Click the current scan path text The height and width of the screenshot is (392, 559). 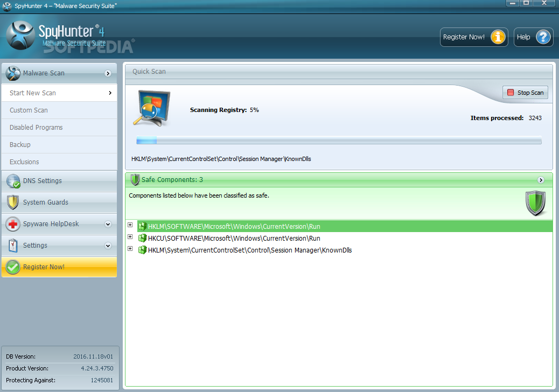point(221,159)
